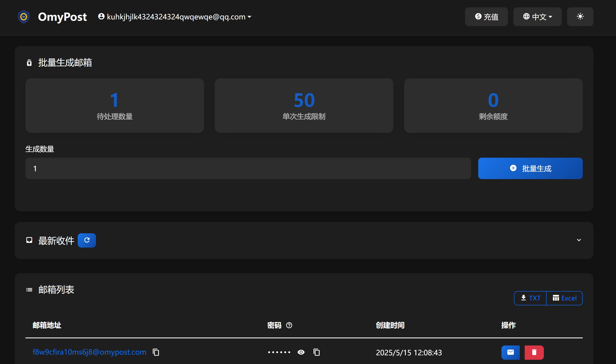This screenshot has height=364, width=616.
Task: Click the 邮箱地址 column header
Action: [x=47, y=325]
